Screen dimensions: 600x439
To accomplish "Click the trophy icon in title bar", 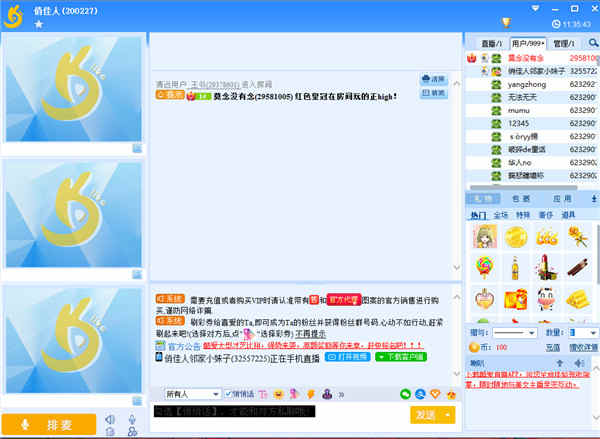I will (506, 23).
